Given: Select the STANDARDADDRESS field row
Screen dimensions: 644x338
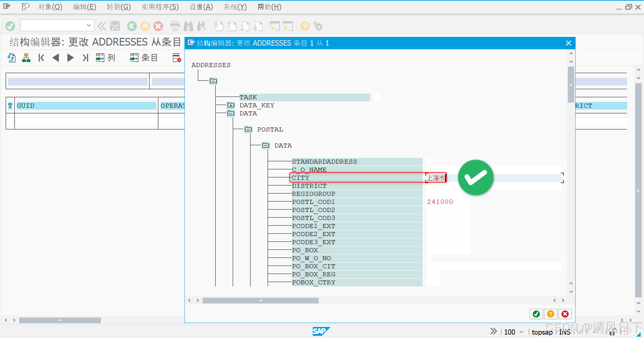Looking at the screenshot, I should (x=357, y=162).
